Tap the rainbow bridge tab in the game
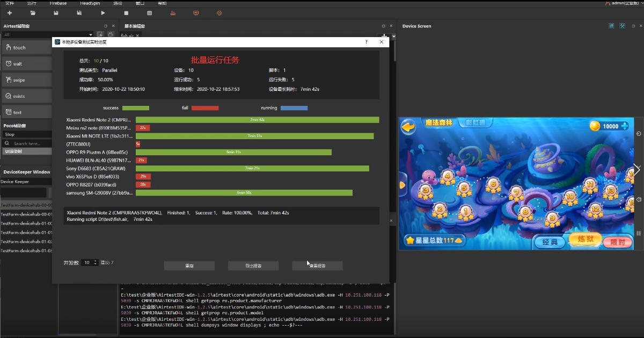 (475, 123)
